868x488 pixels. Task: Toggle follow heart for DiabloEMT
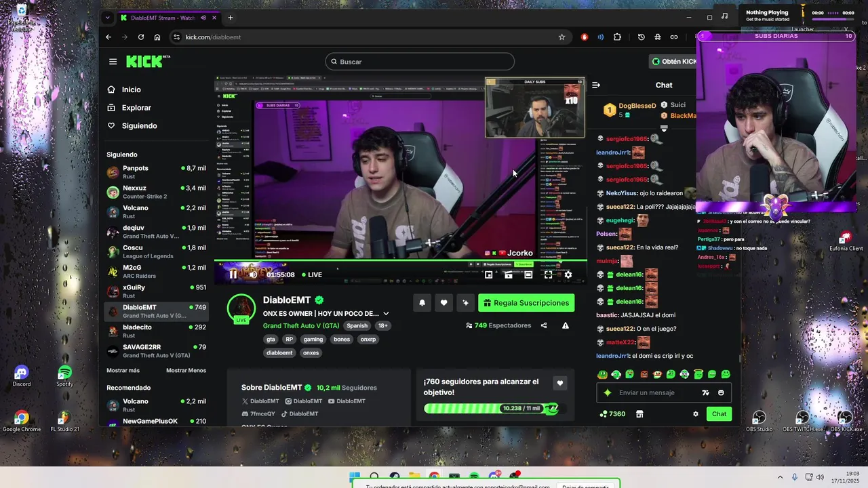[443, 303]
